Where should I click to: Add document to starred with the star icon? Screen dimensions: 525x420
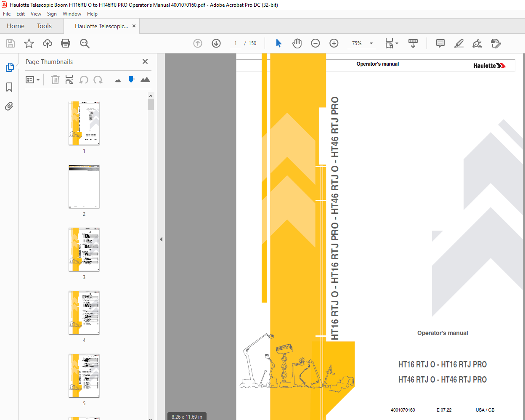click(x=29, y=43)
